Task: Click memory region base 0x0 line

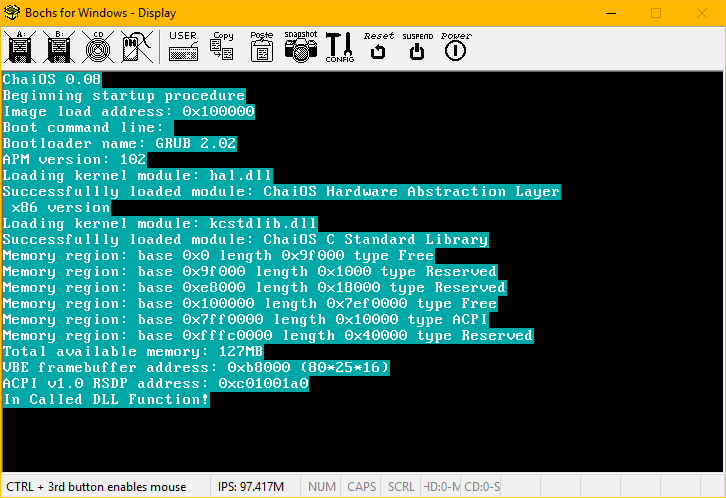Action: 219,255
